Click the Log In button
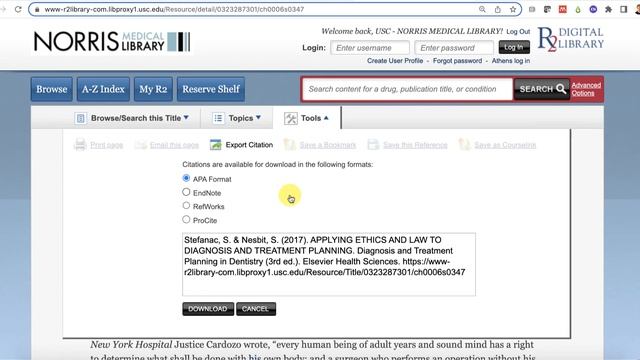The width and height of the screenshot is (640, 360). (x=514, y=47)
